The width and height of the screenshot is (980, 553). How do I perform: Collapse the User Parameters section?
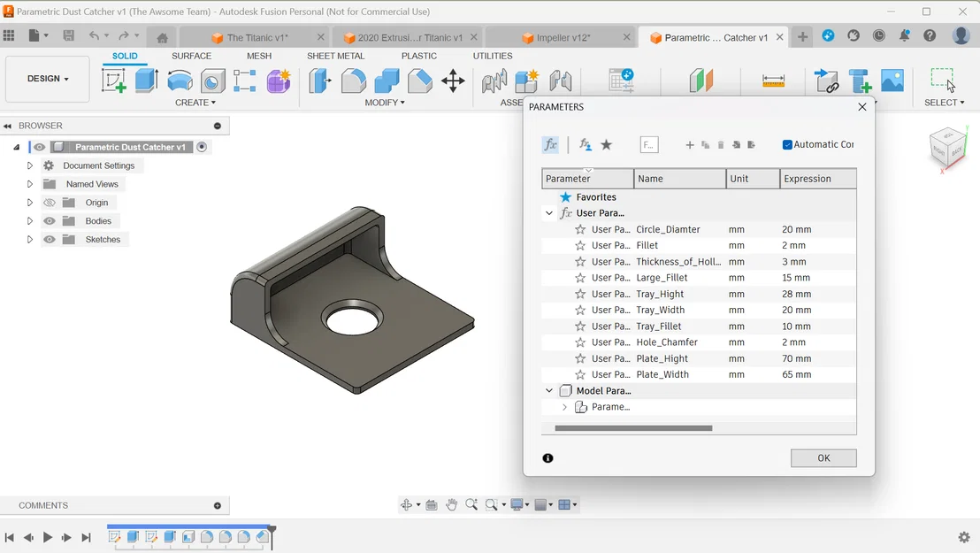pos(549,212)
